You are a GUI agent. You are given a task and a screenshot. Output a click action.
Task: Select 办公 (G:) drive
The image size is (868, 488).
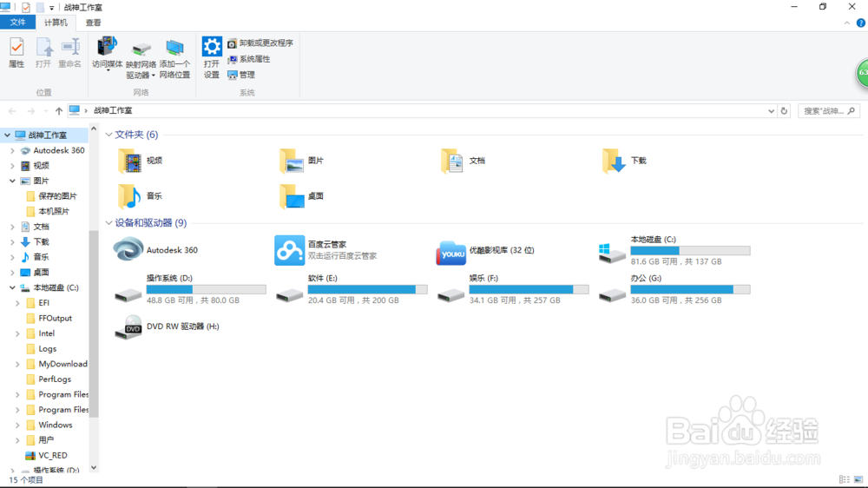pos(674,289)
